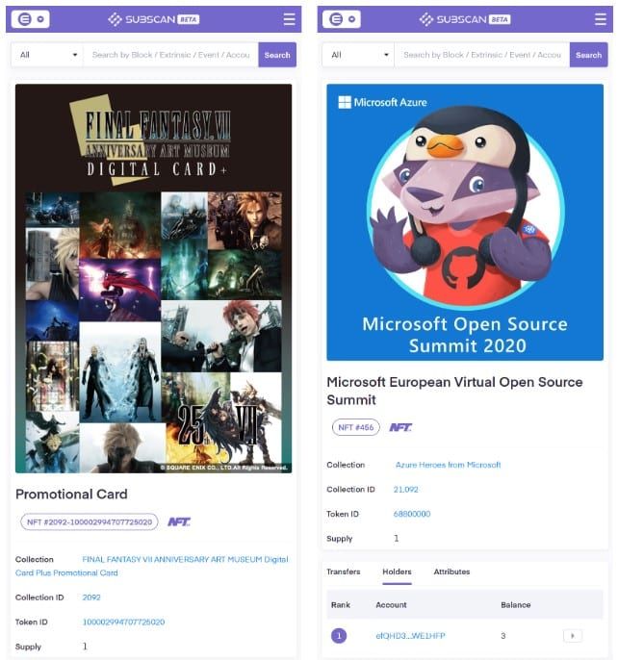Click NFT #456 badge
Viewport: 644px width, 660px height.
point(356,427)
